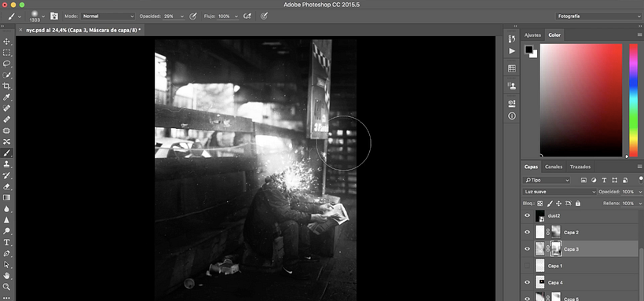The image size is (644, 301).
Task: Select the Hand tool
Action: coord(6,276)
